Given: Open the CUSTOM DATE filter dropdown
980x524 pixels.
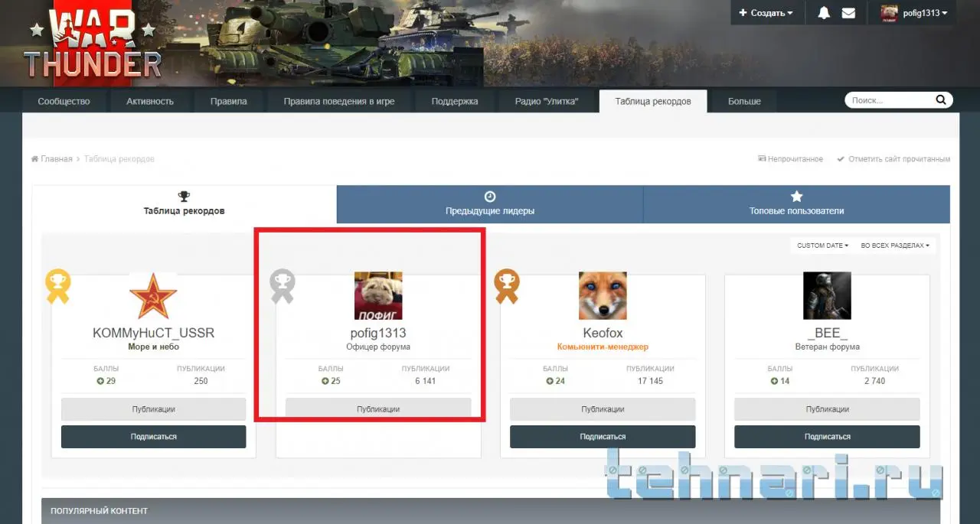Looking at the screenshot, I should pyautogui.click(x=822, y=246).
